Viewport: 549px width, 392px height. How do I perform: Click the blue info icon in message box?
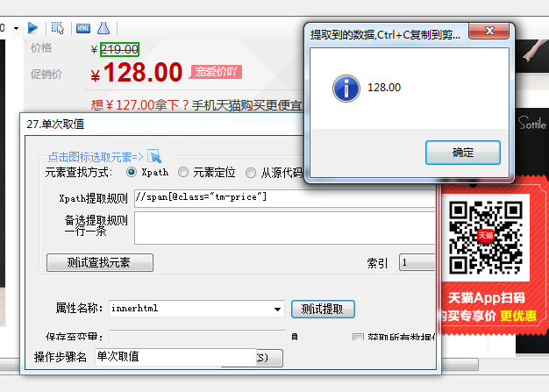point(346,89)
